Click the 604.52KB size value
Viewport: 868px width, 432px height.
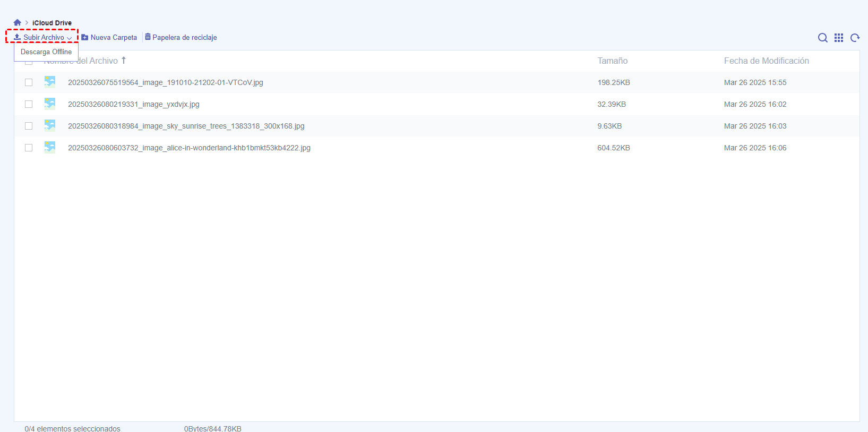pos(614,148)
